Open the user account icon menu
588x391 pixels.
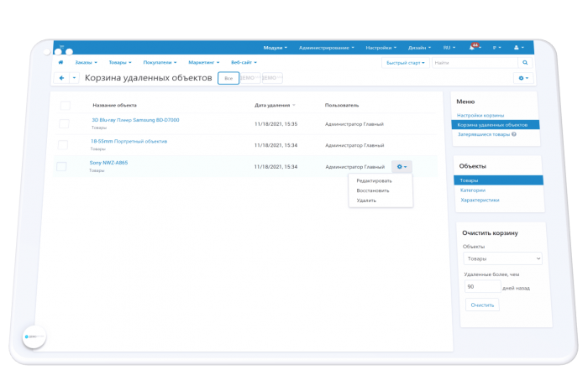click(x=518, y=48)
